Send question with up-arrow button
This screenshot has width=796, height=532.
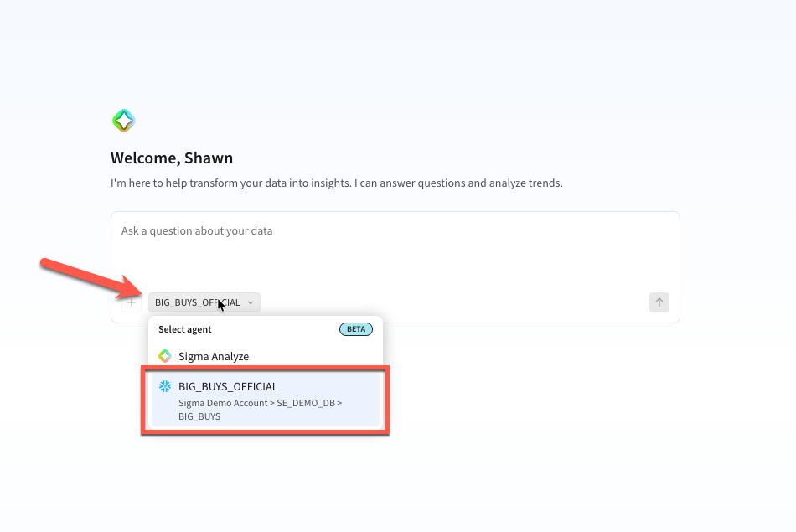point(659,302)
